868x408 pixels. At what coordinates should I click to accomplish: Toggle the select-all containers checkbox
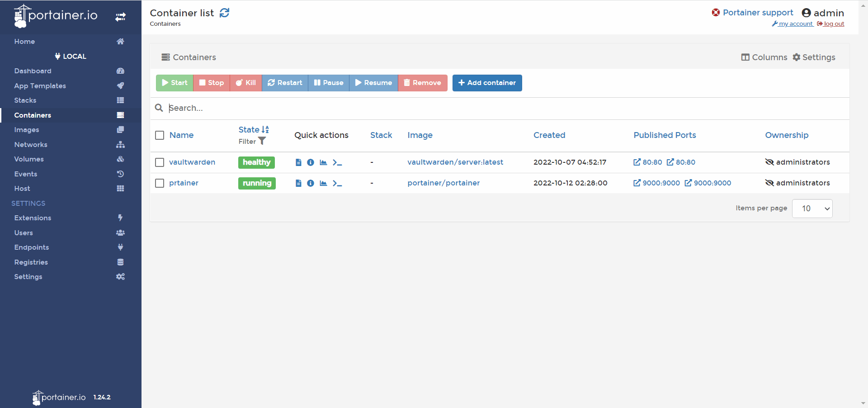[160, 135]
